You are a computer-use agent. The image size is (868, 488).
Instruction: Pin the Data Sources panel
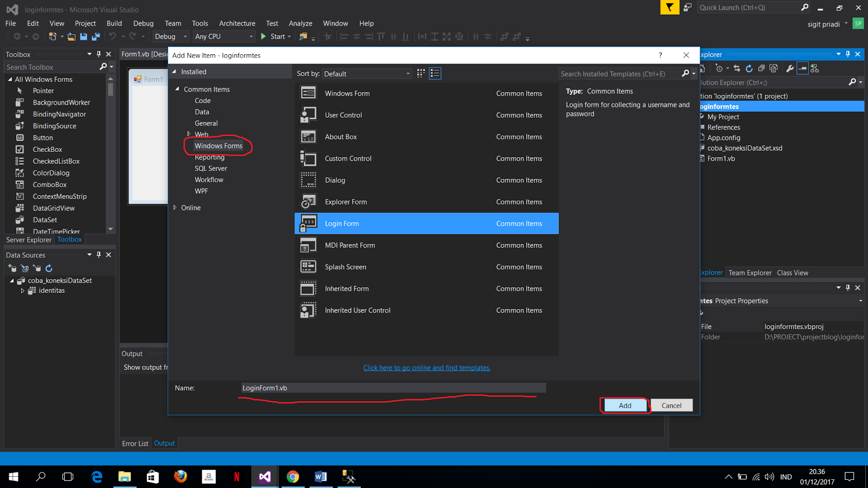click(98, 255)
